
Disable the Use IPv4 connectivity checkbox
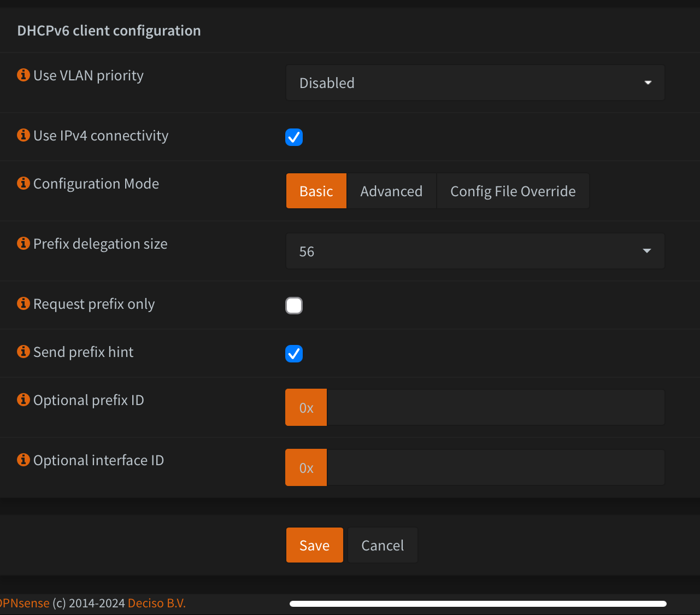[294, 137]
